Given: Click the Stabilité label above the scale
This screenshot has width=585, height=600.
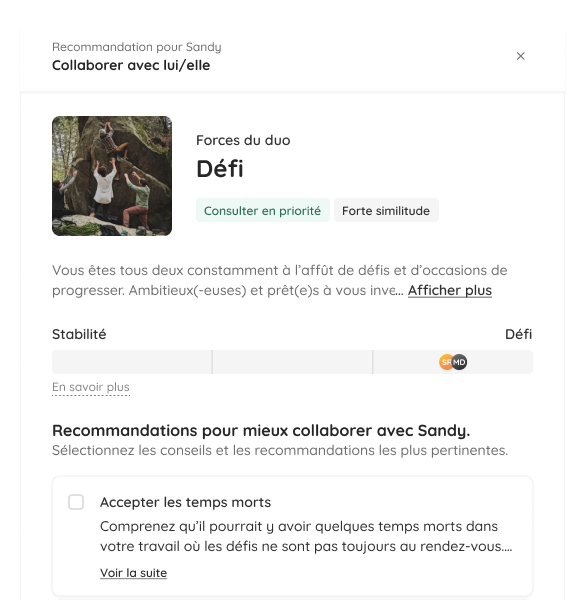Looking at the screenshot, I should point(79,334).
